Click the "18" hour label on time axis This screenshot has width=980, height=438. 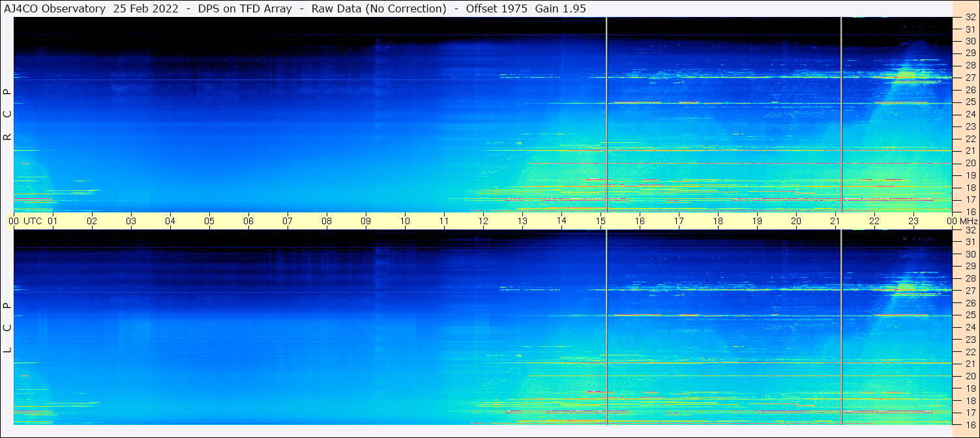coord(718,221)
